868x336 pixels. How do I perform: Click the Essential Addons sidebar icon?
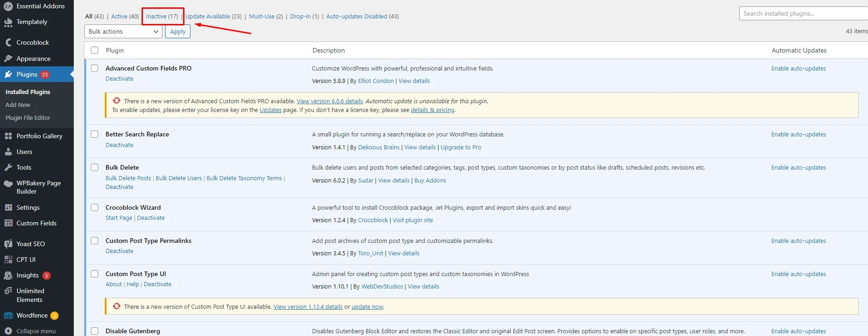click(x=8, y=6)
